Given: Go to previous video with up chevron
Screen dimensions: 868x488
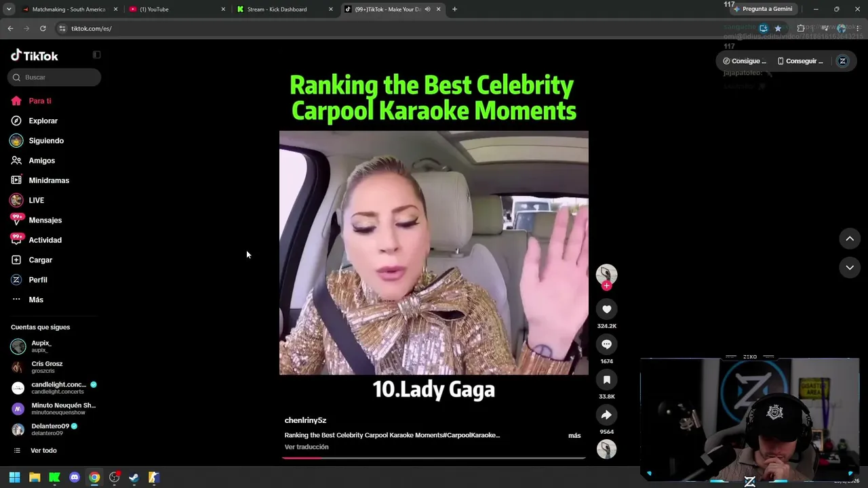Looking at the screenshot, I should pyautogui.click(x=850, y=239).
